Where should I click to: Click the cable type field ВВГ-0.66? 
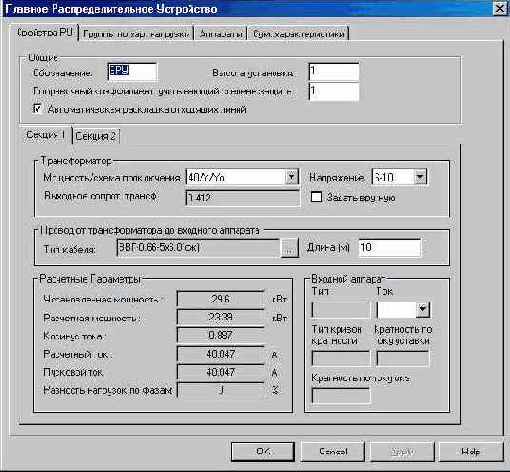199,248
